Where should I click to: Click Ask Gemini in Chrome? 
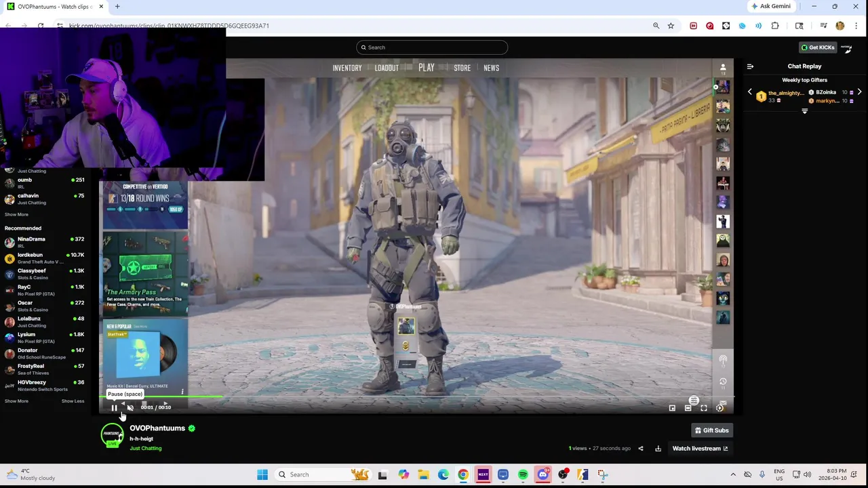(770, 6)
